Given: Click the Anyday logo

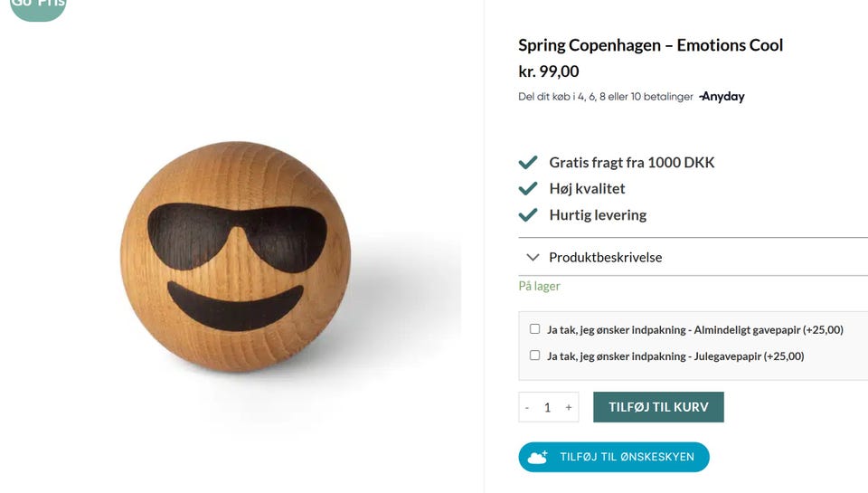Looking at the screenshot, I should (x=722, y=97).
